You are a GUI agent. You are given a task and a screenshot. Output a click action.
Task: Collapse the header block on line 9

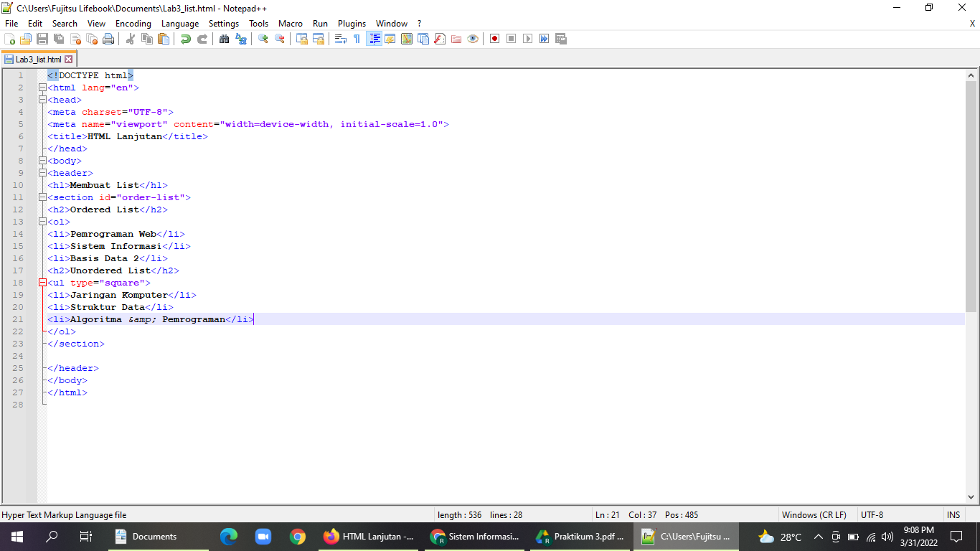coord(42,173)
